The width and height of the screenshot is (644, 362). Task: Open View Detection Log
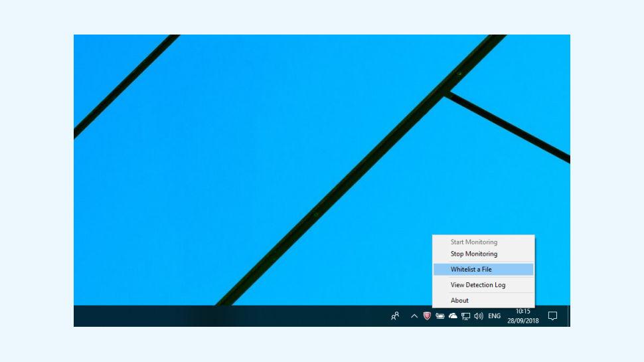[483, 285]
